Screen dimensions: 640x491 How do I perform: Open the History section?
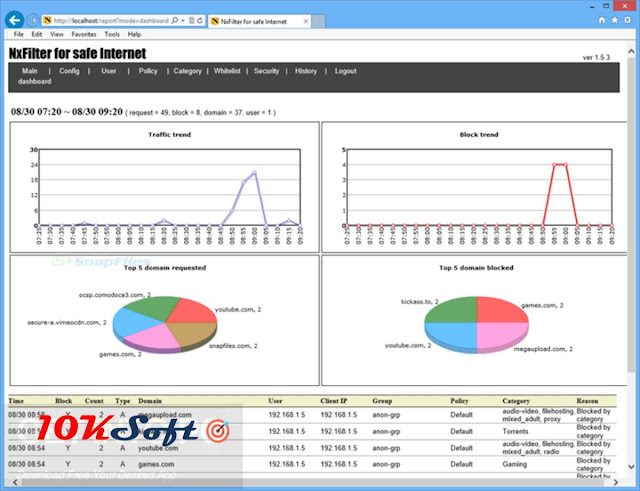[306, 71]
